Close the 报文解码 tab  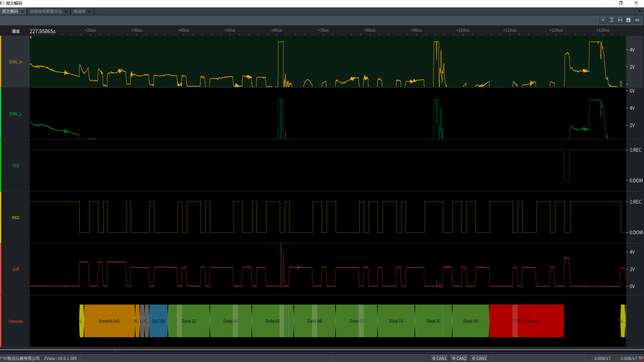tap(22, 11)
